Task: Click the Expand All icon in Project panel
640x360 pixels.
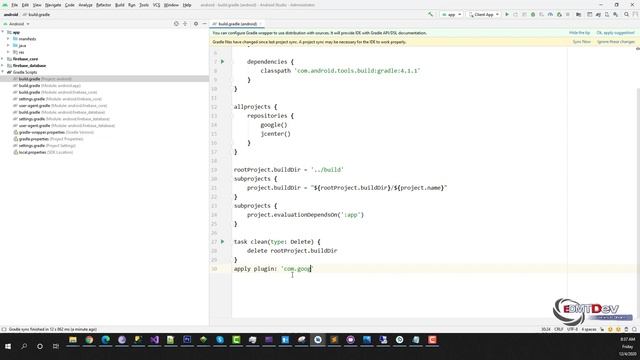Action: point(185,24)
